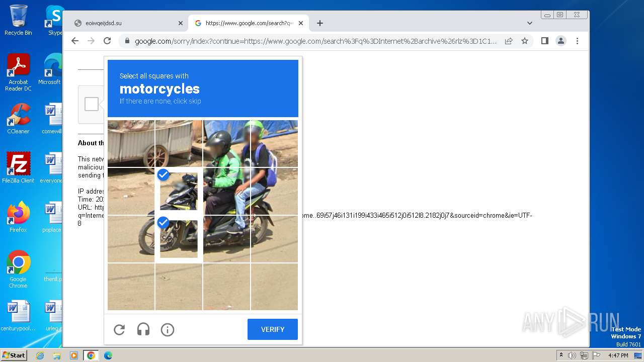Reload the page in Chrome

click(x=107, y=41)
